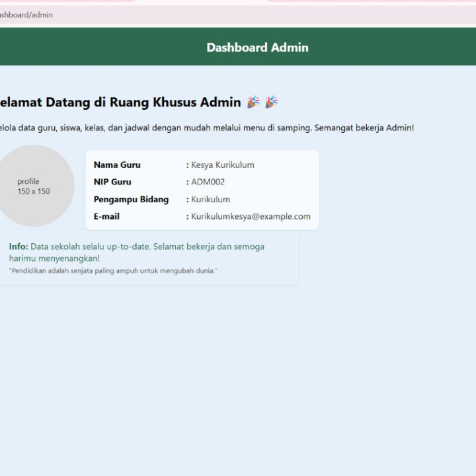Click the 'profile 150 x 150' placeholder text

click(x=33, y=186)
